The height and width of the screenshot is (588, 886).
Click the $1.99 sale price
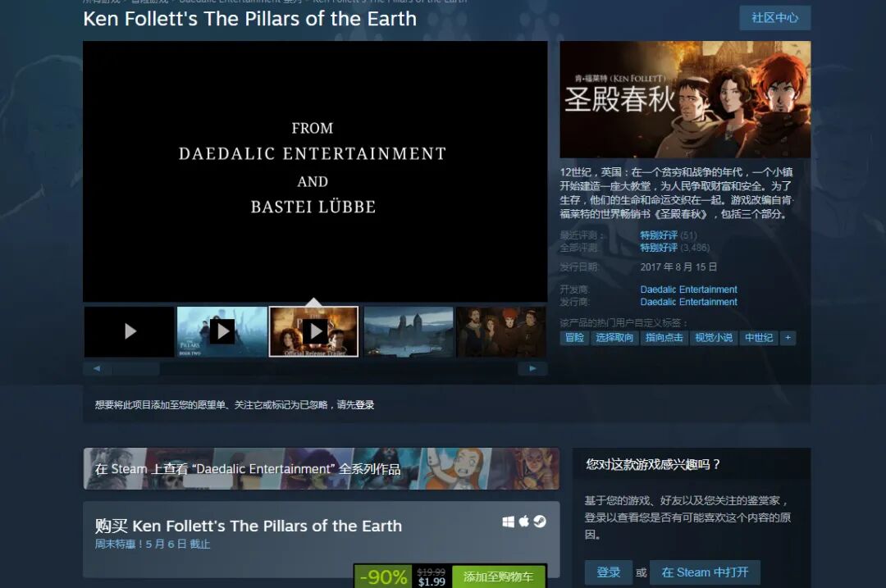point(432,581)
